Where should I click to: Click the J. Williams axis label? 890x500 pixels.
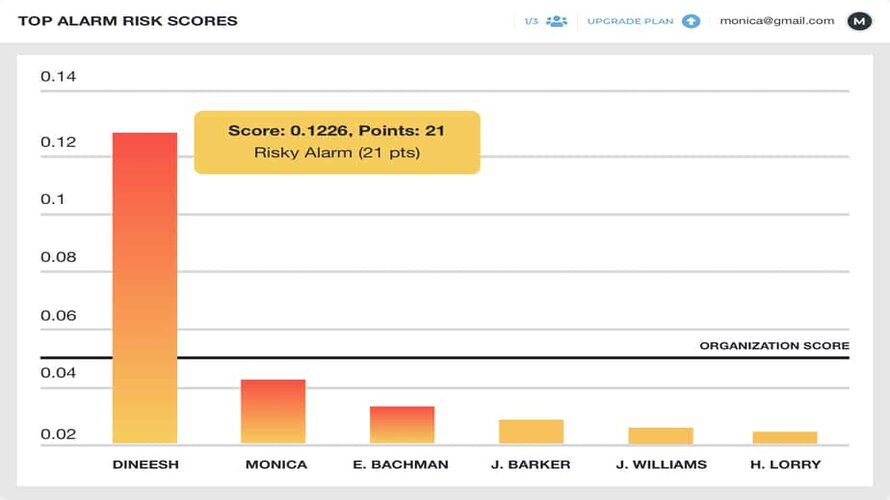[x=661, y=465]
